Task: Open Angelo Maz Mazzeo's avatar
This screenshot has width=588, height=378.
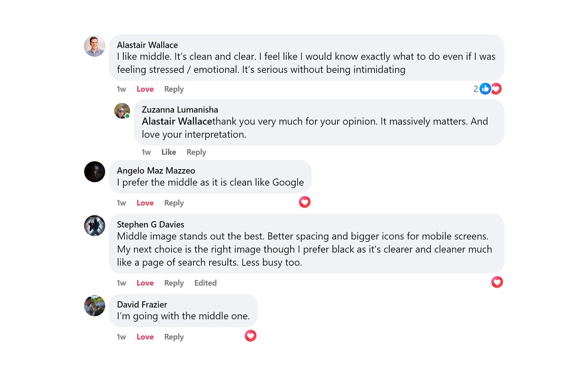Action: [x=95, y=172]
